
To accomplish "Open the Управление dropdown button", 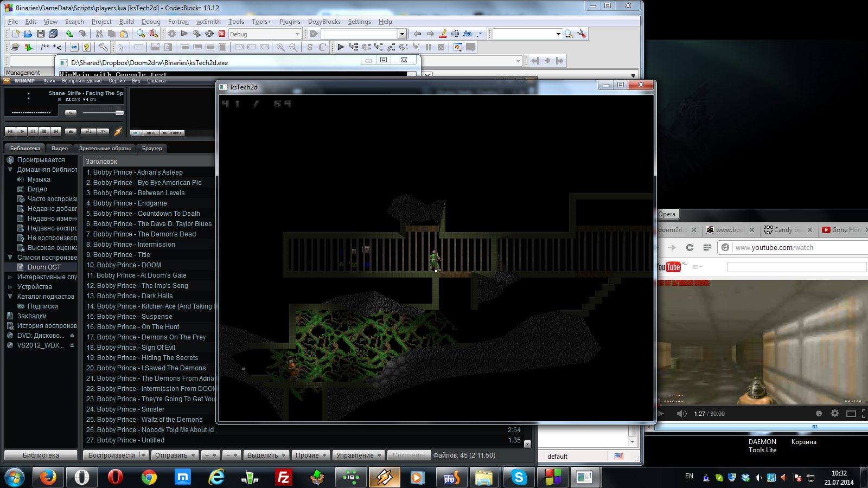I will 358,455.
